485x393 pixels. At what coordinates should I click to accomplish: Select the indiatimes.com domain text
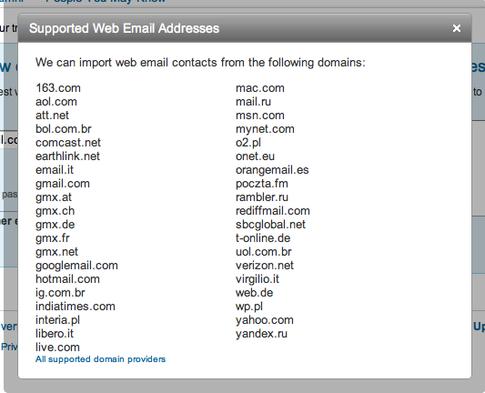(x=75, y=306)
